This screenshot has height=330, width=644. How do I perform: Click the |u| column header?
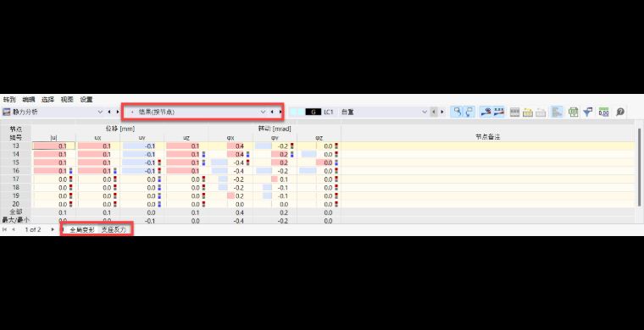tap(53, 138)
